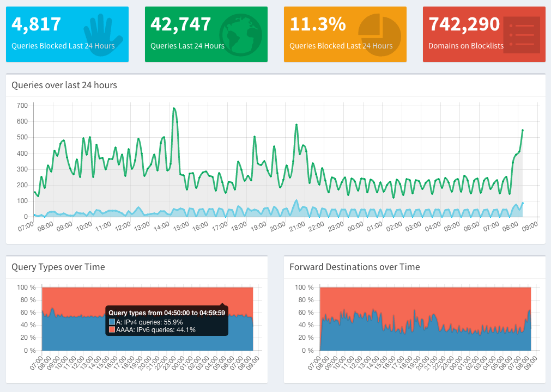This screenshot has width=551, height=392.
Task: Open the 742,290 blocklist domains count
Action: pos(464,24)
